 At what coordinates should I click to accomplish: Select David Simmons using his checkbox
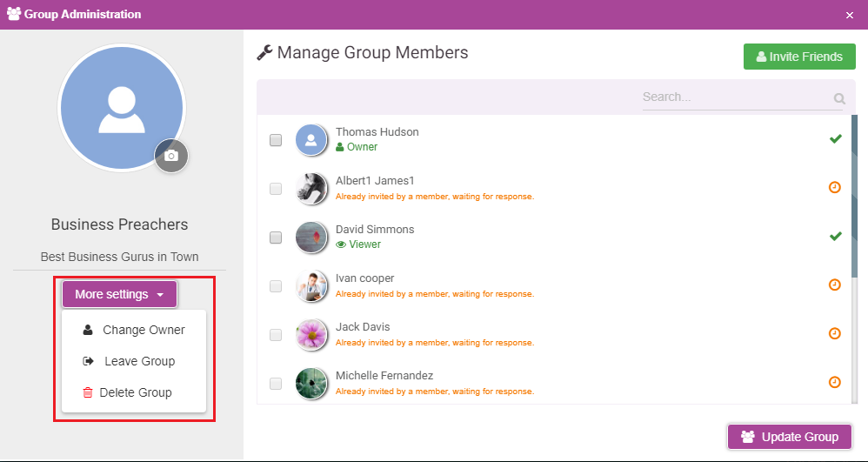point(276,238)
